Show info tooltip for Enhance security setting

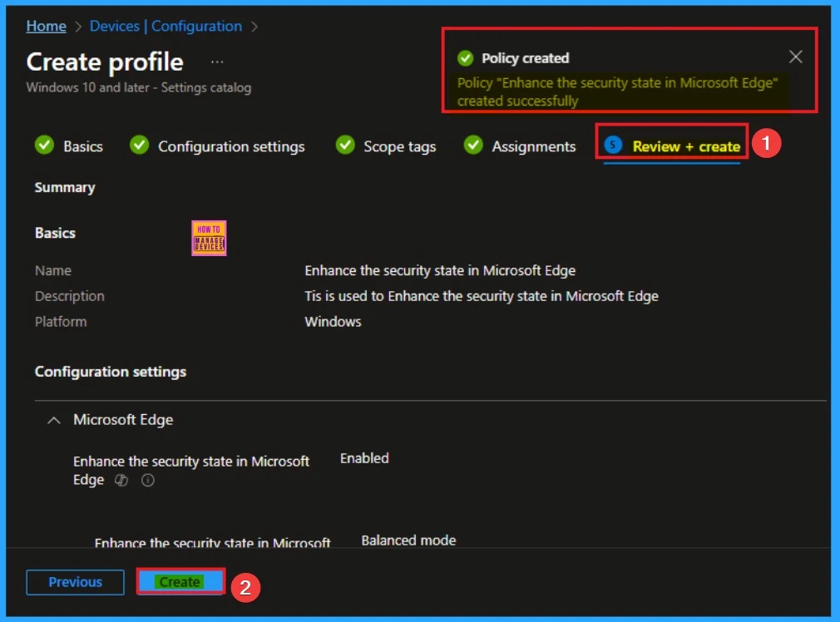coord(148,480)
